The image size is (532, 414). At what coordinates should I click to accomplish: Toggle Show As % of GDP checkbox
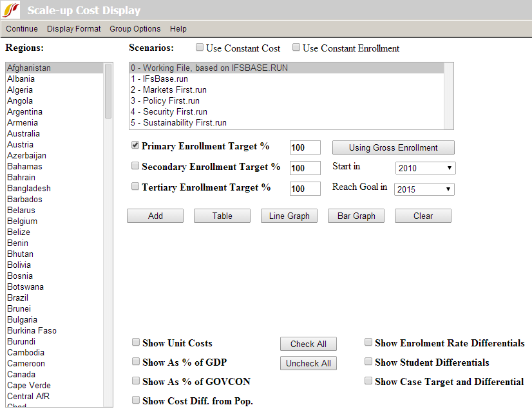coord(136,362)
